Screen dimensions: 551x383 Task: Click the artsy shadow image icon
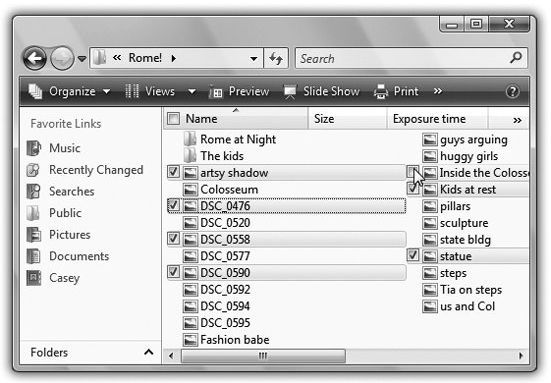click(x=190, y=173)
